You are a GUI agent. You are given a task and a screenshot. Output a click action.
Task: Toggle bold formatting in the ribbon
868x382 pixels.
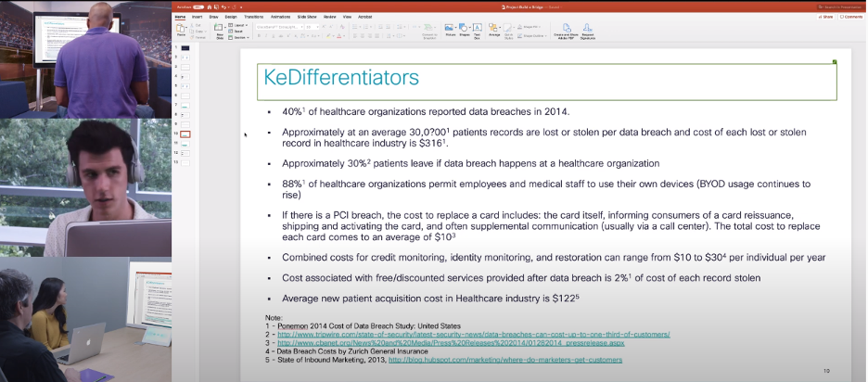point(257,35)
